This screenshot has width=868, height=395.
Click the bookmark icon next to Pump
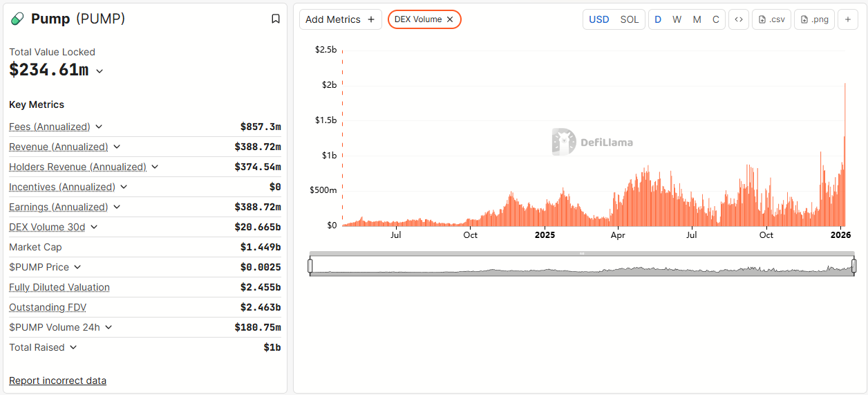coord(276,19)
